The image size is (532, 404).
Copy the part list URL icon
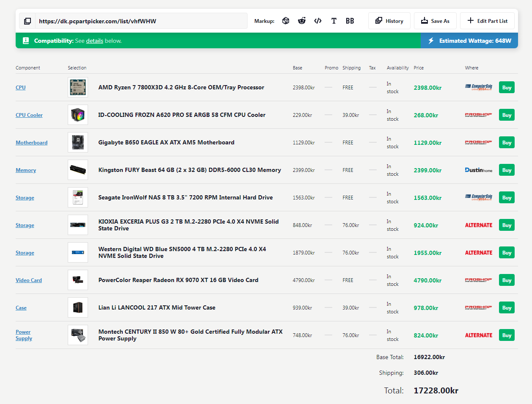pyautogui.click(x=28, y=21)
